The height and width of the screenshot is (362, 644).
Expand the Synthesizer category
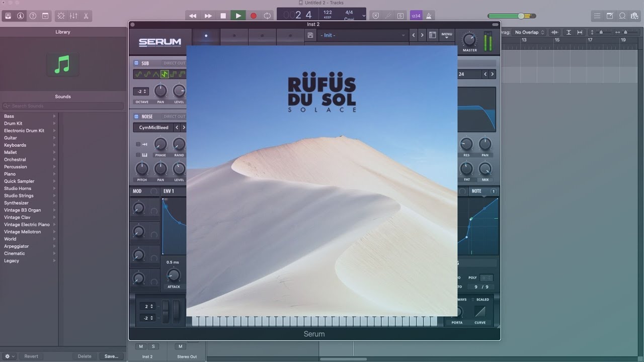[x=54, y=203]
